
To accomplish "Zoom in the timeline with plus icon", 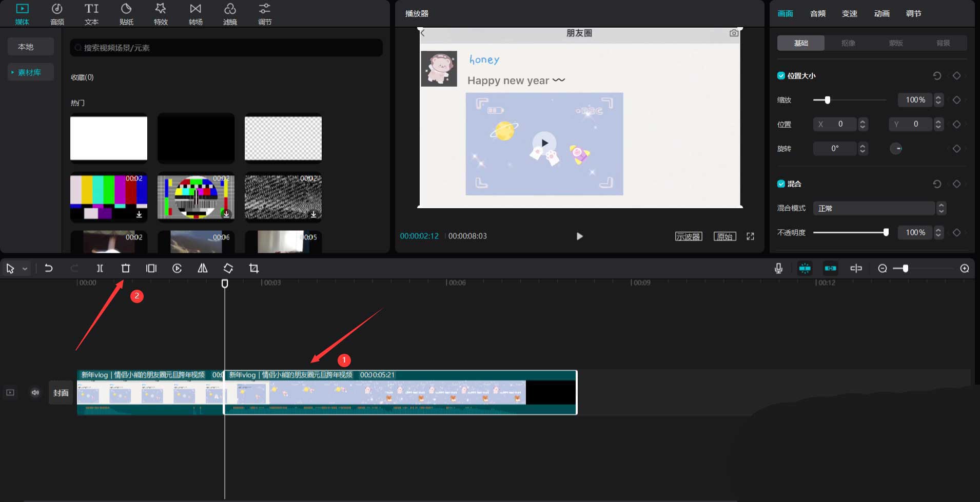I will coord(965,268).
